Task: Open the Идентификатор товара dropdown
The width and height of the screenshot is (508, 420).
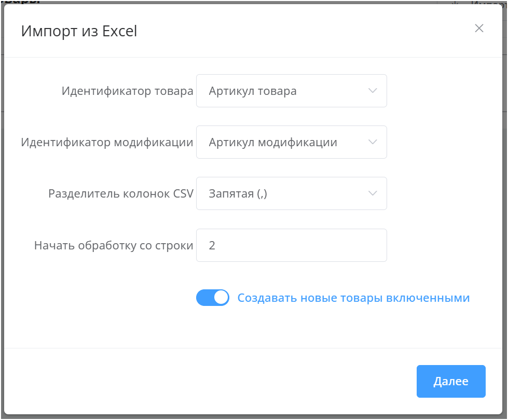Action: click(x=291, y=91)
